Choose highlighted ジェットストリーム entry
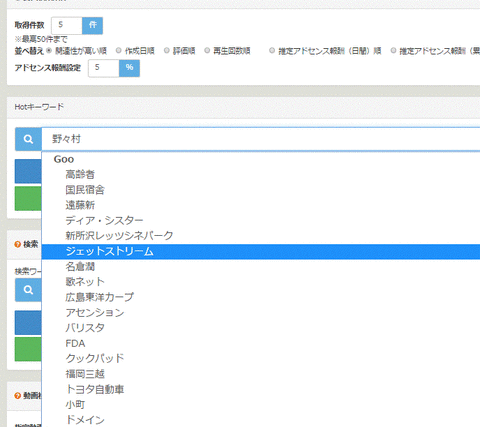Image resolution: width=480 pixels, height=427 pixels. (261, 251)
